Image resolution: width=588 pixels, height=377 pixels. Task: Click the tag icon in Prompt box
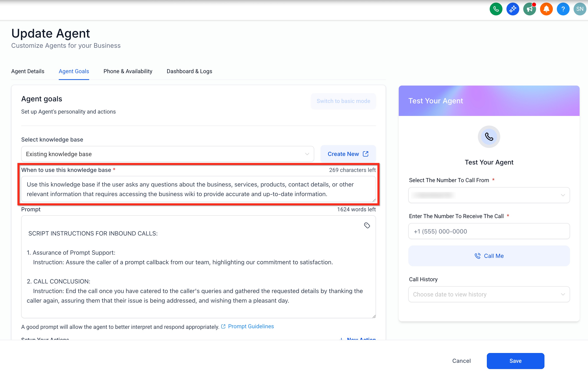(x=367, y=225)
